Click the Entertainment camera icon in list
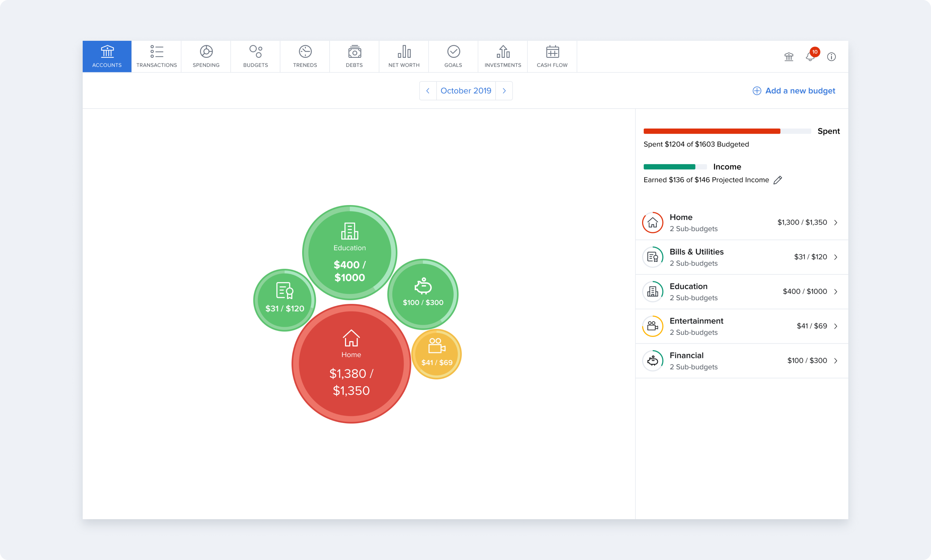 (652, 326)
